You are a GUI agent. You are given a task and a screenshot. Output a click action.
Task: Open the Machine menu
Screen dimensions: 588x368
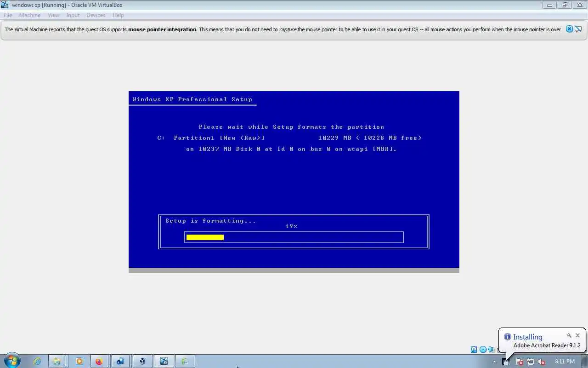click(x=30, y=15)
